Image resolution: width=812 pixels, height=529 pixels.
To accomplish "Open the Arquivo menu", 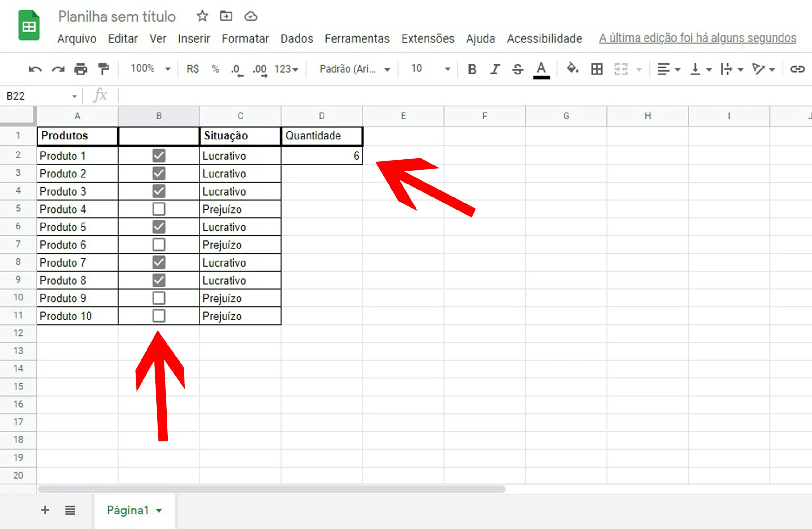I will coord(77,39).
